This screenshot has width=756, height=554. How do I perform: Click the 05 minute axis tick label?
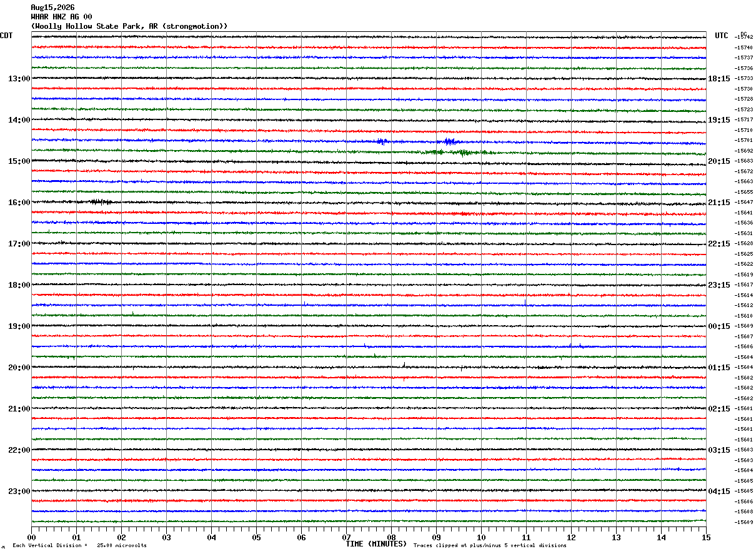tap(256, 537)
